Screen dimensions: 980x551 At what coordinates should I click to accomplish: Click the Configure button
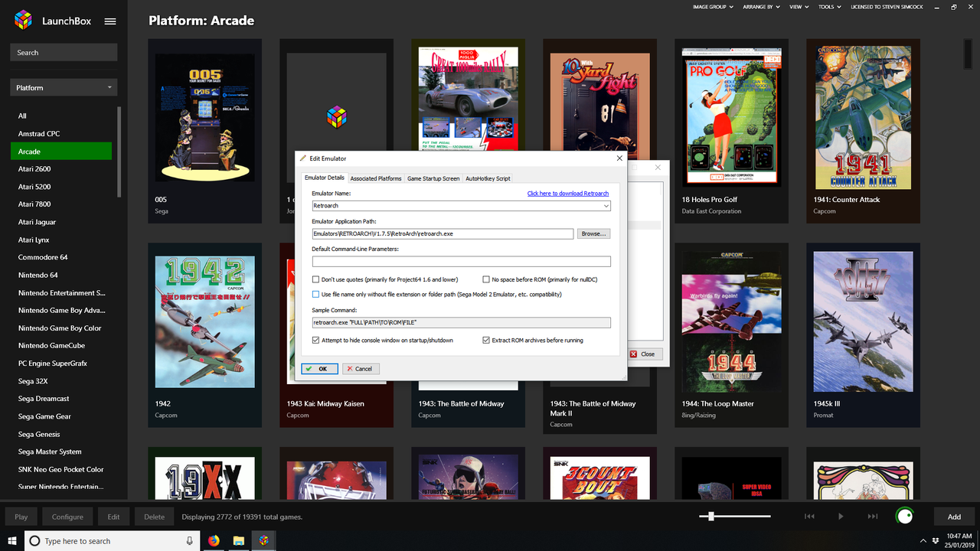(x=67, y=517)
